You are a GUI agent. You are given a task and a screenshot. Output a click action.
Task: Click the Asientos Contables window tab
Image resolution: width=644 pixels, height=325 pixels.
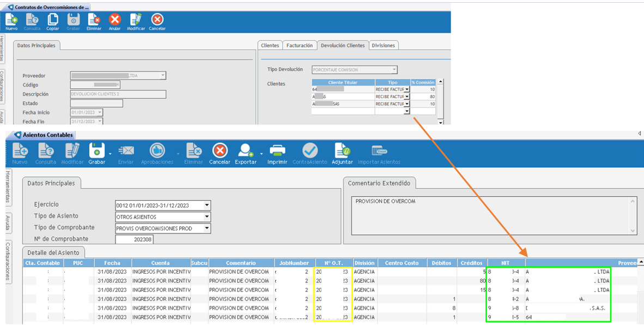(44, 135)
